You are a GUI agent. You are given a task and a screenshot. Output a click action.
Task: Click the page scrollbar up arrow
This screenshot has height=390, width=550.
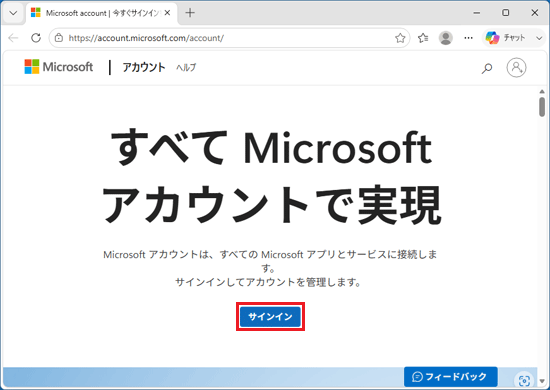pos(542,92)
